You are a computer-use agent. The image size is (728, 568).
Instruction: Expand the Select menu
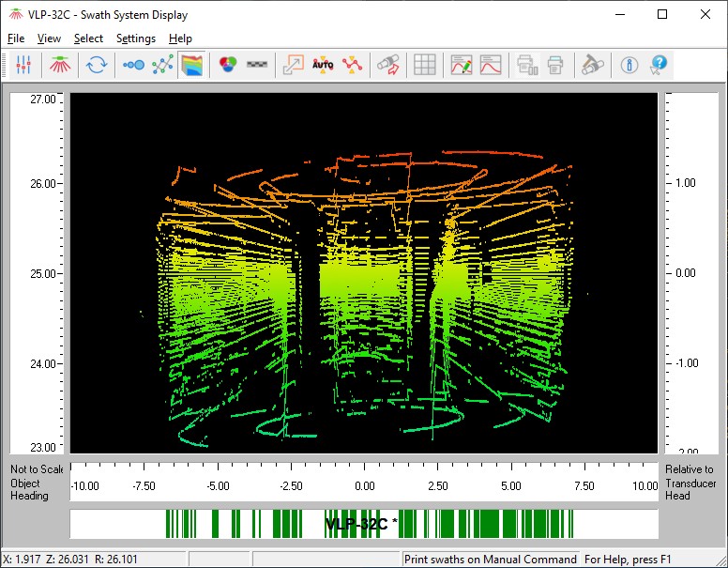88,38
